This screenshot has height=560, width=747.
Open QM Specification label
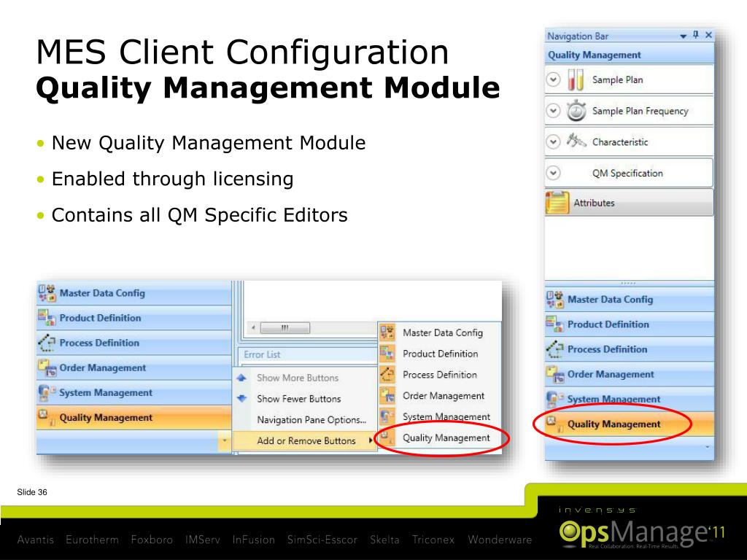627,173
